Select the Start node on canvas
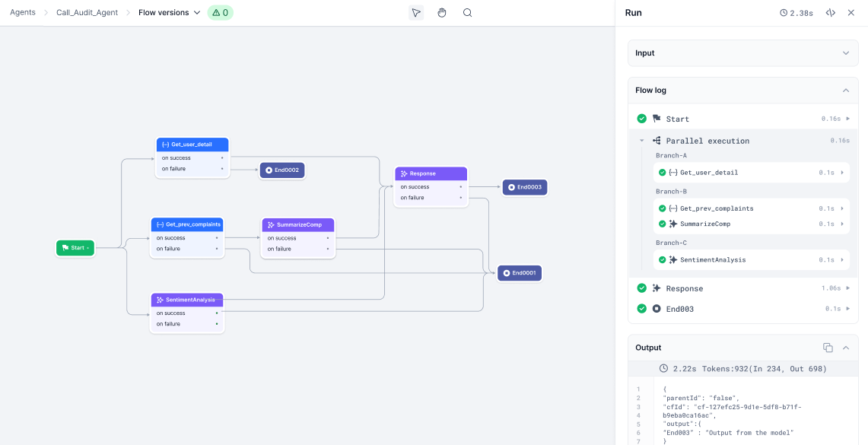 click(x=75, y=248)
